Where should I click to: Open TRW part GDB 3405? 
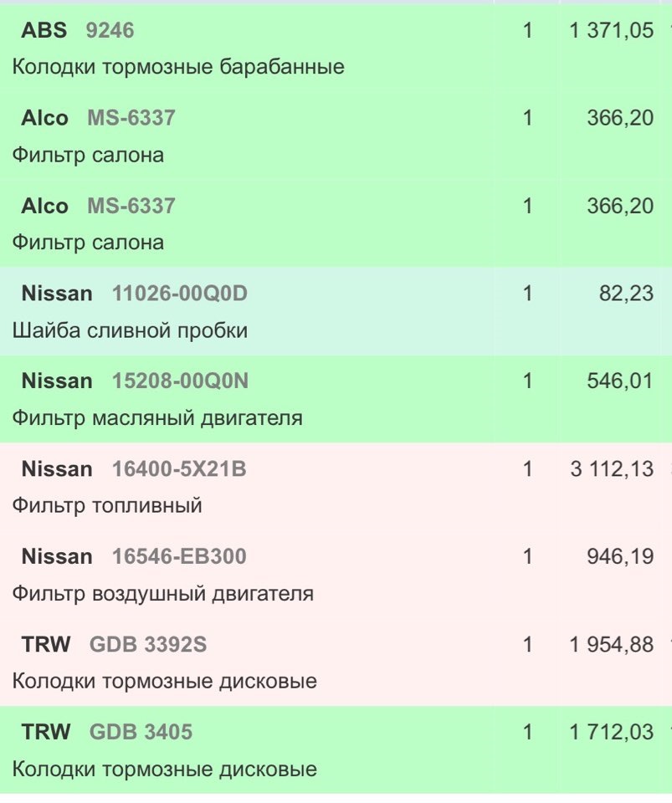pos(141,733)
